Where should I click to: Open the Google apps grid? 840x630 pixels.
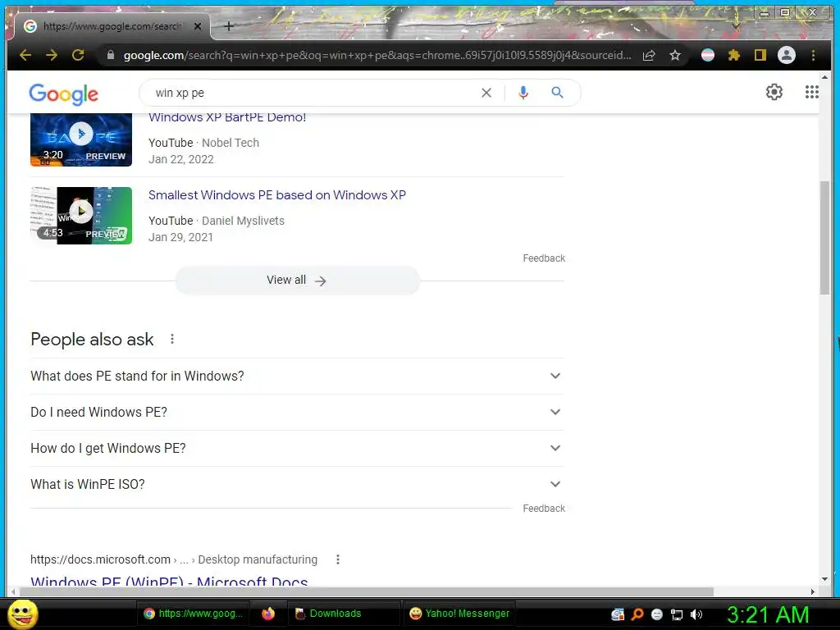[811, 92]
